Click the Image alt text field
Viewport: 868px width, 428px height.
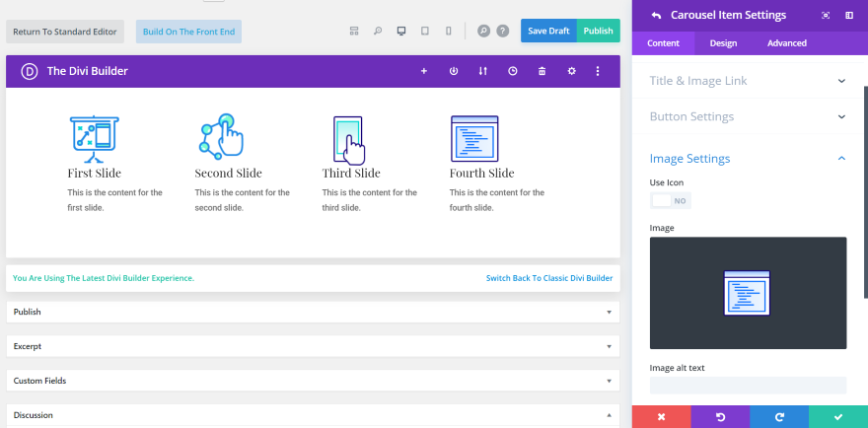(748, 386)
